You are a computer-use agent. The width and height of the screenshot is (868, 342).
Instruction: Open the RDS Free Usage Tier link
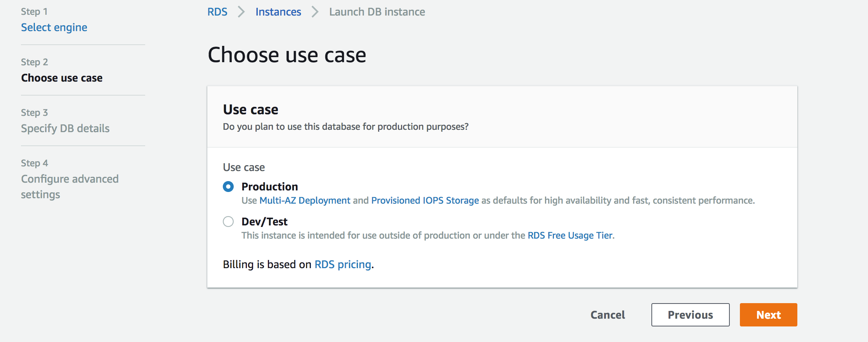coord(570,236)
